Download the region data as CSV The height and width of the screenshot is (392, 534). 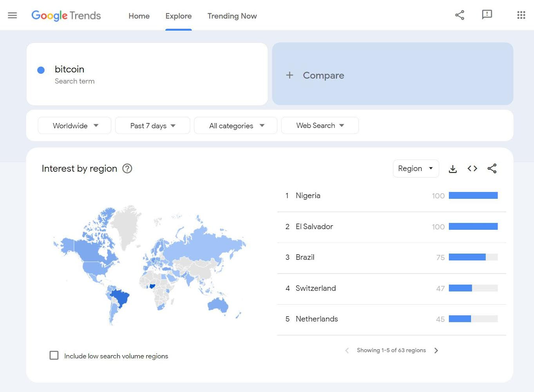(453, 169)
